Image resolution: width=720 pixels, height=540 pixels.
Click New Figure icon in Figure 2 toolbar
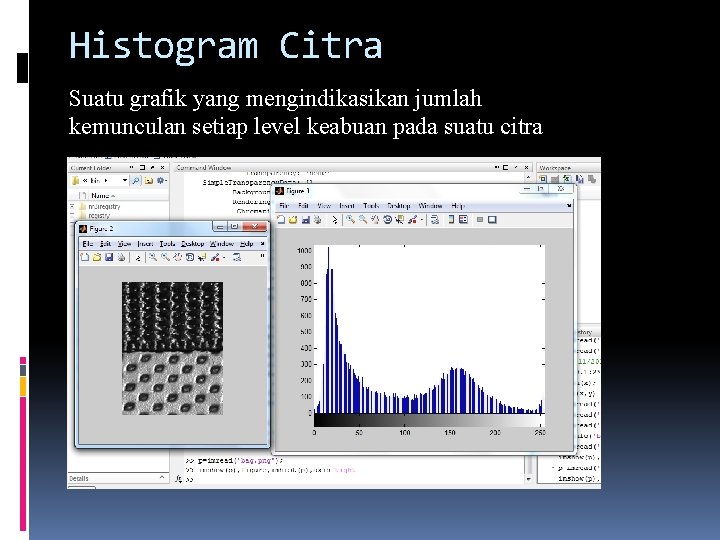pyautogui.click(x=84, y=258)
